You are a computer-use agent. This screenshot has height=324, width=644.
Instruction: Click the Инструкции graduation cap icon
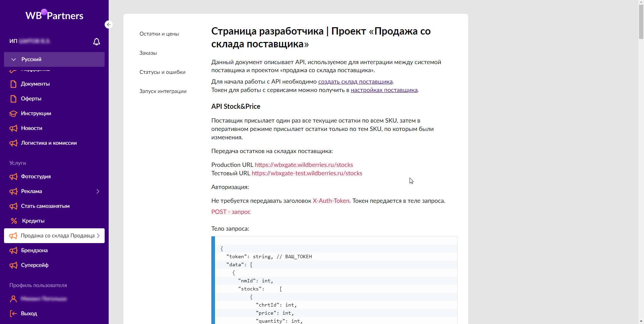tap(13, 113)
